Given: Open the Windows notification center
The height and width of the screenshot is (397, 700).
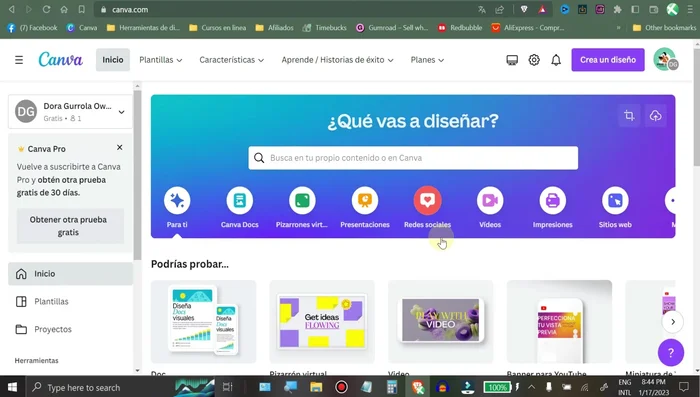Looking at the screenshot, I should tap(684, 387).
